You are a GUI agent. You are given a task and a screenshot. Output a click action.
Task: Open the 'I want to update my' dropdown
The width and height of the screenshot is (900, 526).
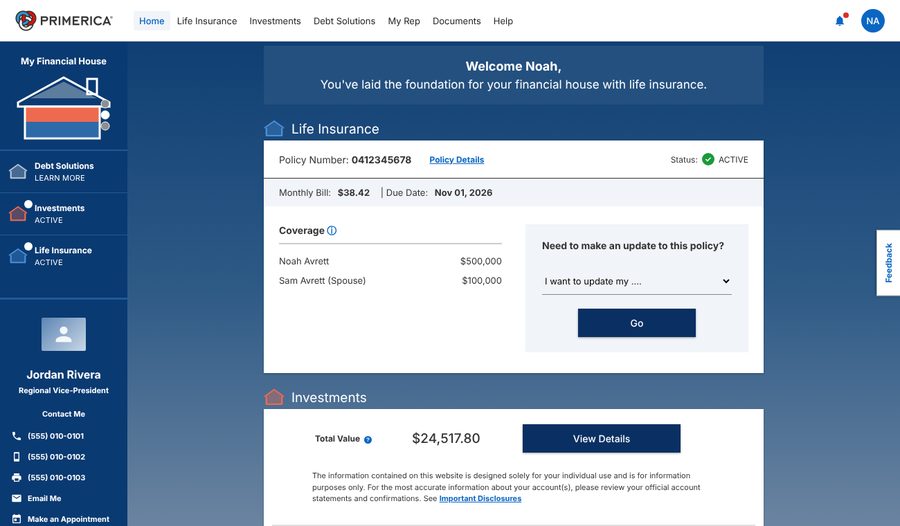coord(637,281)
